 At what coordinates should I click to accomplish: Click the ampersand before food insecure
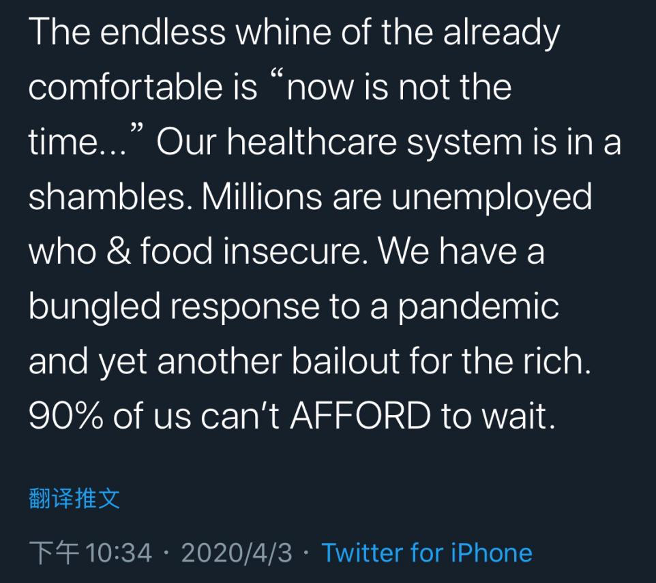click(x=118, y=251)
